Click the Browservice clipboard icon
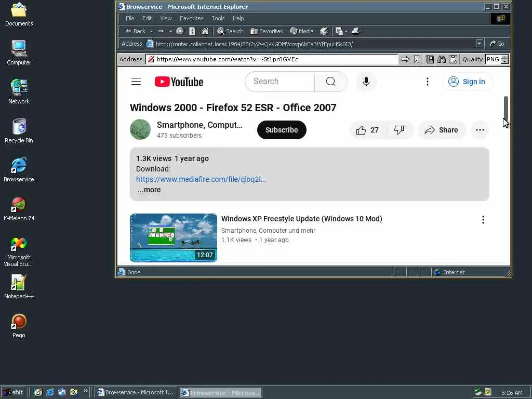The image size is (532, 399). (x=453, y=59)
